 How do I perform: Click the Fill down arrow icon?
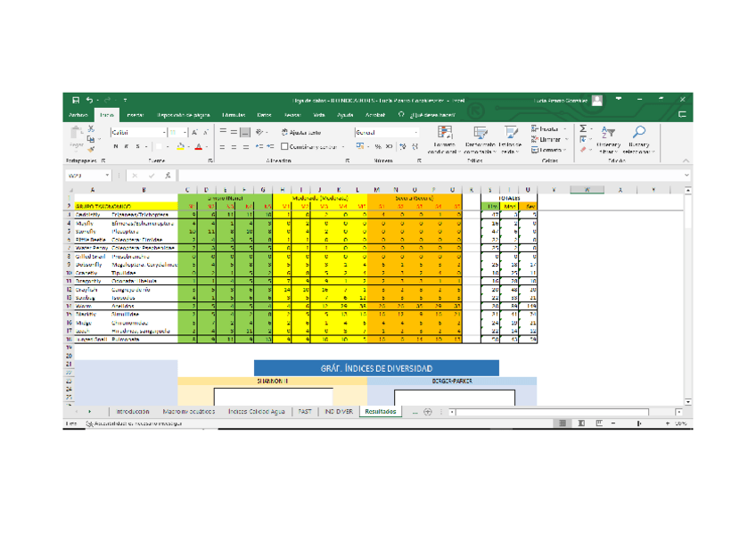(583, 139)
